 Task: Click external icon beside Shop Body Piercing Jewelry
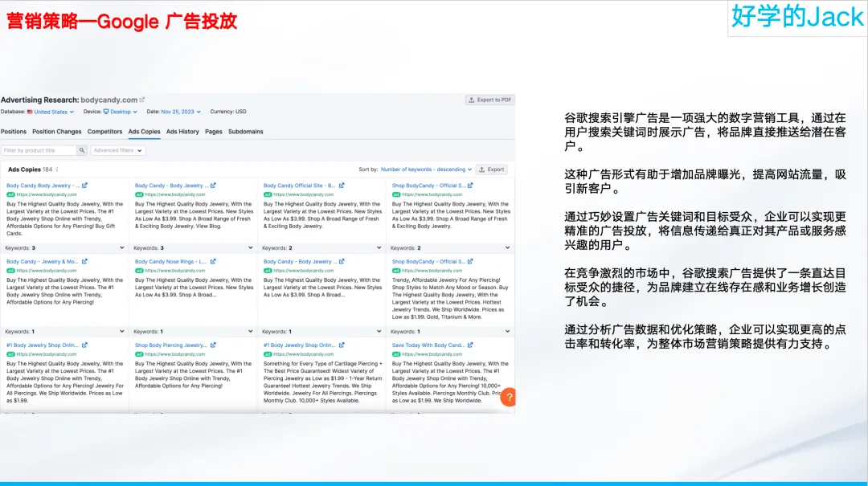click(x=213, y=345)
